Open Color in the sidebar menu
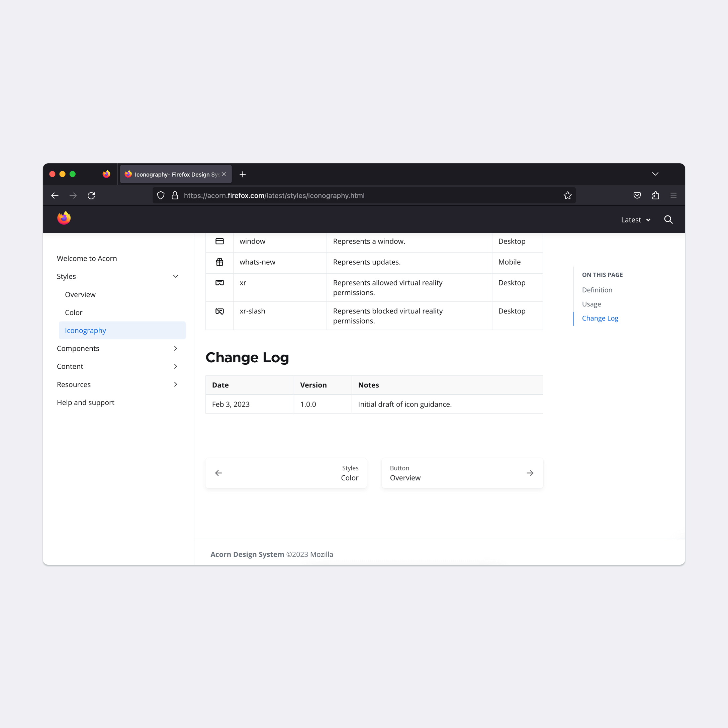The height and width of the screenshot is (728, 728). point(74,312)
